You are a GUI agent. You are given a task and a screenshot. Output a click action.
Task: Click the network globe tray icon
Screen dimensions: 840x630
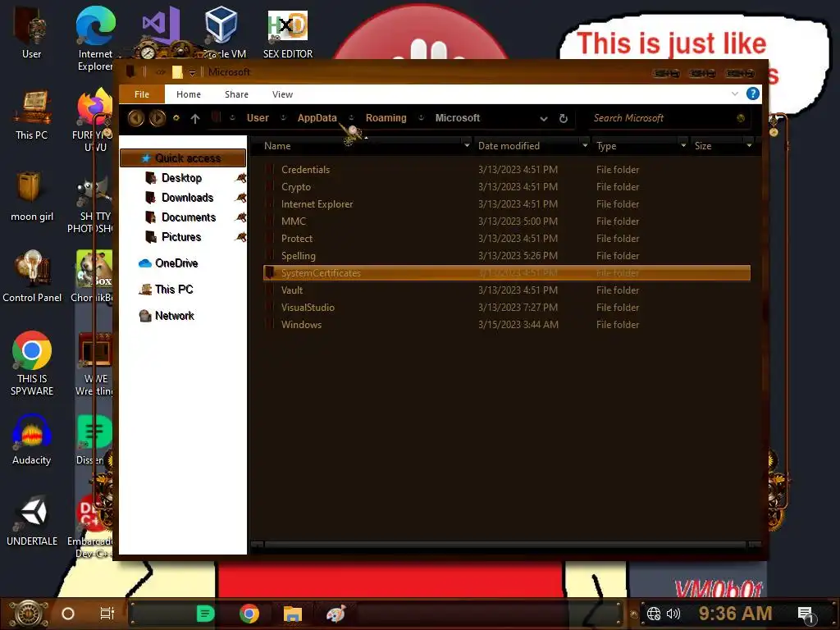tap(654, 614)
